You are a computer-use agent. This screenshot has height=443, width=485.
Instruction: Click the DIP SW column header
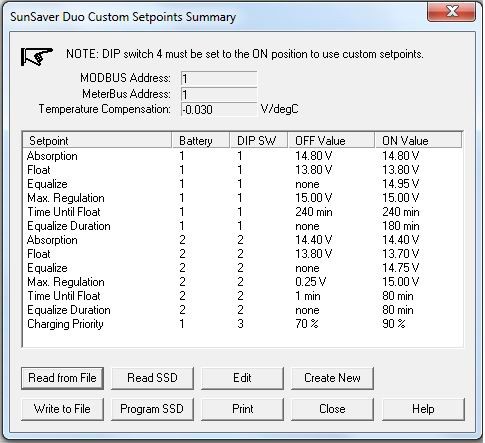click(259, 140)
